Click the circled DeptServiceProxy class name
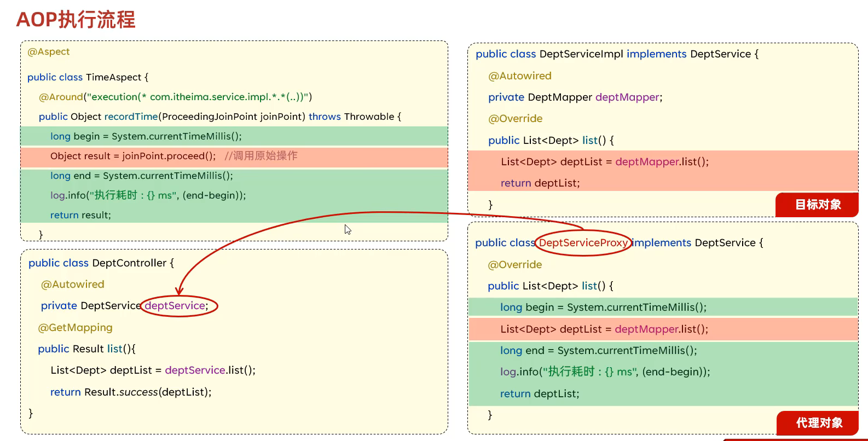Image resolution: width=868 pixels, height=441 pixels. click(x=583, y=243)
